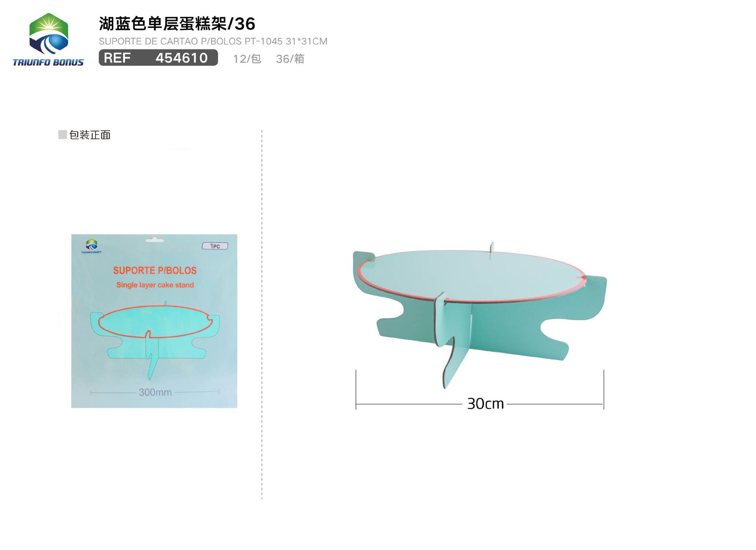The width and height of the screenshot is (756, 550).
Task: Click the orange SUPORTE P/BOLOS package title
Action: click(x=155, y=270)
